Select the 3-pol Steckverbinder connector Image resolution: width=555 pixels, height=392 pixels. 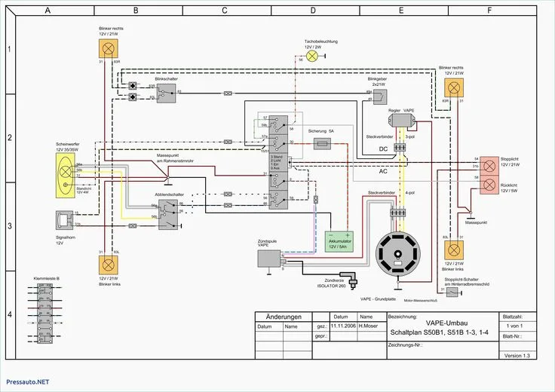pyautogui.click(x=400, y=147)
